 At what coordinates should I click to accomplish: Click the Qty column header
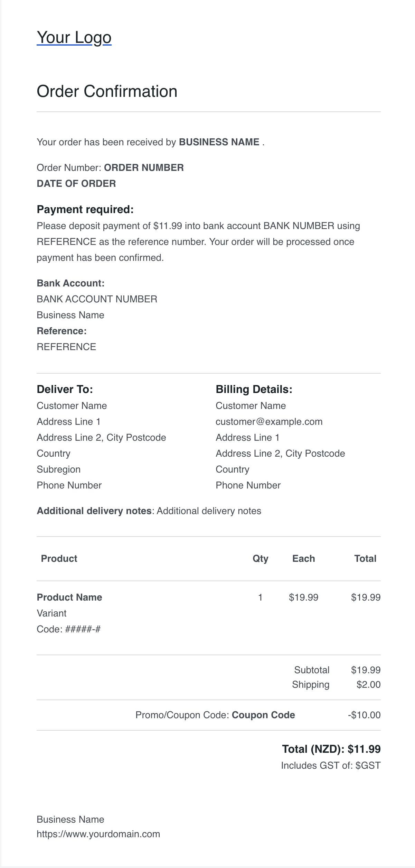tap(261, 559)
